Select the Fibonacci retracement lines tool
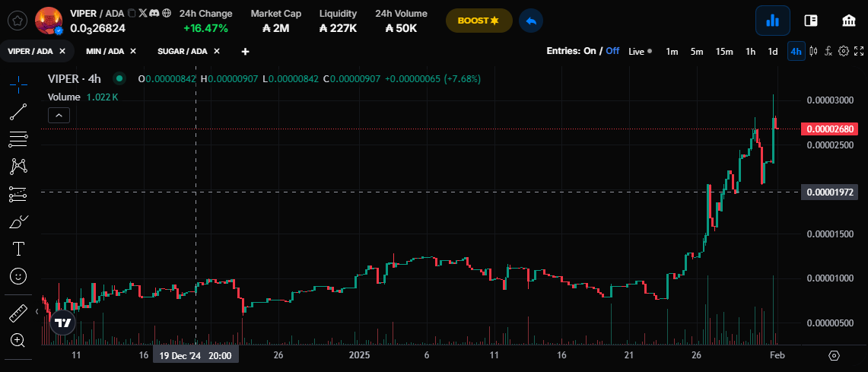This screenshot has width=868, height=372. (18, 139)
